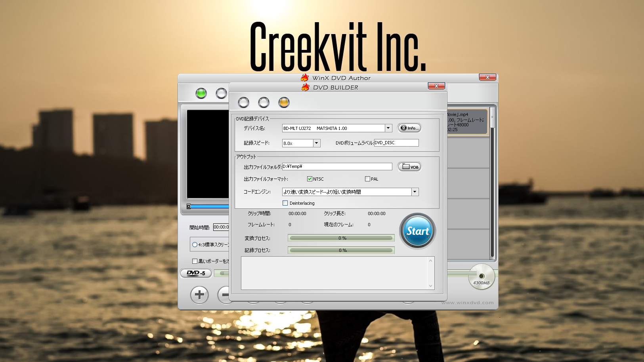
Task: Open device Info button
Action: [x=409, y=128]
